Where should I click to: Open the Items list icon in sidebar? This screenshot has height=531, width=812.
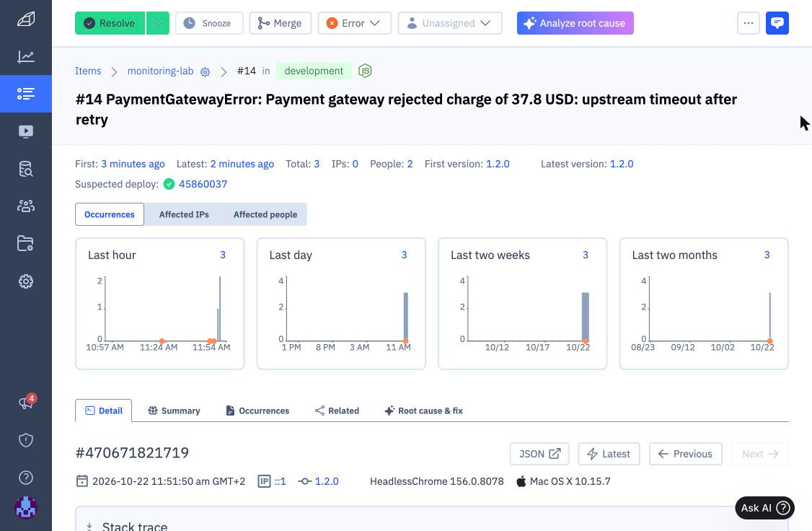coord(26,94)
